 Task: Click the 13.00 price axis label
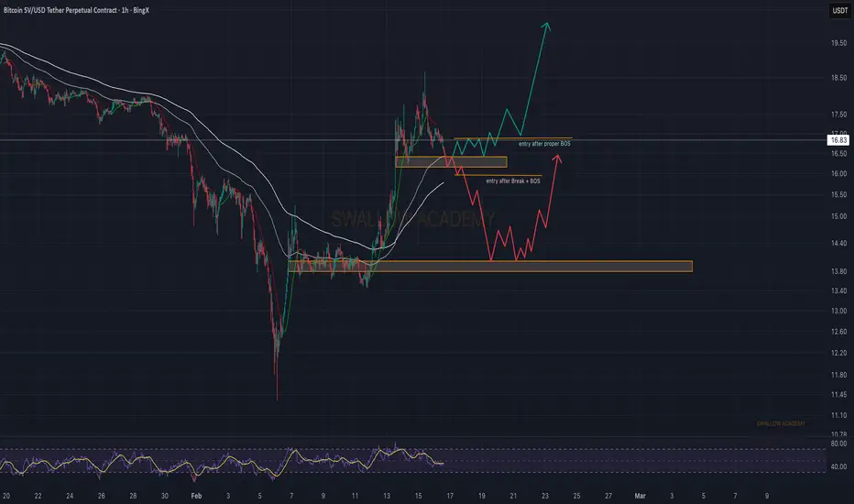[838, 312]
